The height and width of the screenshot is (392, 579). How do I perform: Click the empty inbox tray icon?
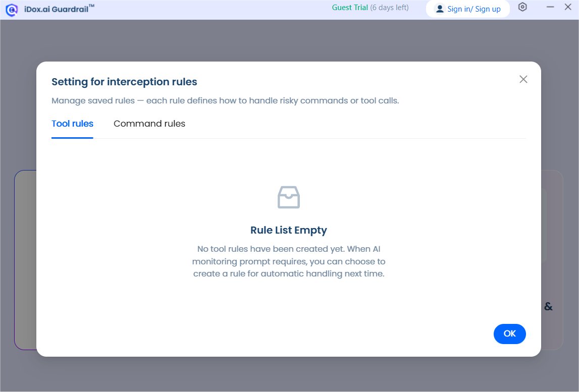coord(289,197)
